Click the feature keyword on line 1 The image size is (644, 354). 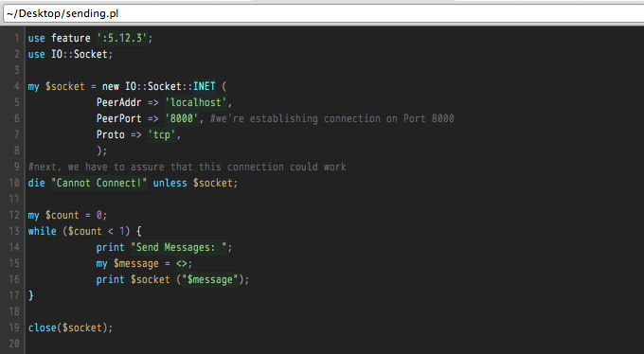tap(71, 38)
